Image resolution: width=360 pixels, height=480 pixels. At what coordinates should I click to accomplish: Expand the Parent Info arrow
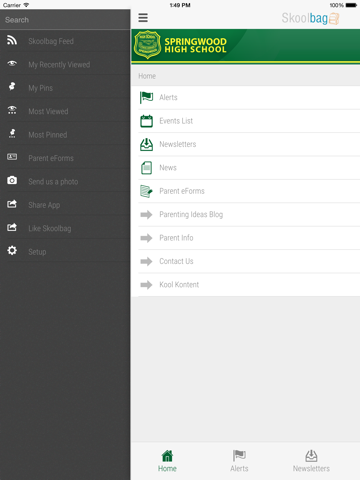tap(146, 238)
